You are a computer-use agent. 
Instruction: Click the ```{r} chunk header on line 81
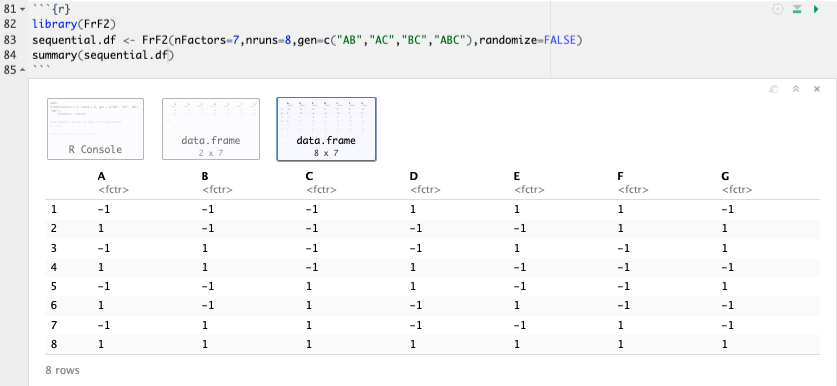click(51, 10)
